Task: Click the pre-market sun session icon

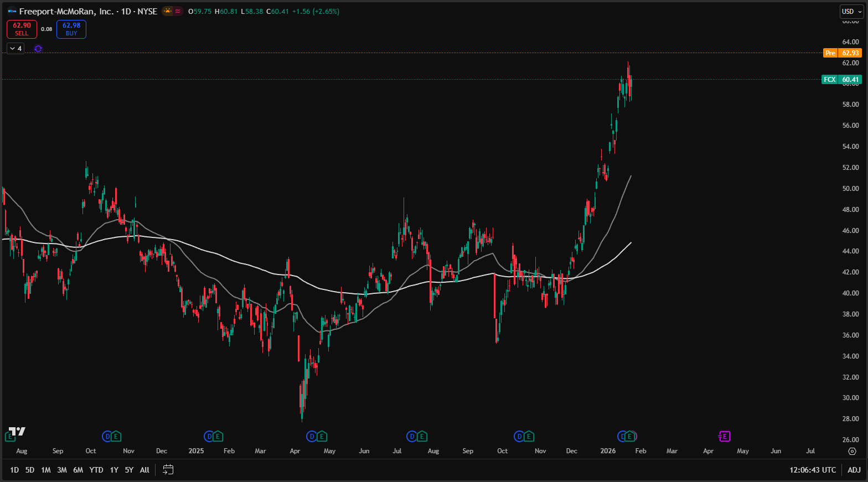Action: click(x=167, y=11)
